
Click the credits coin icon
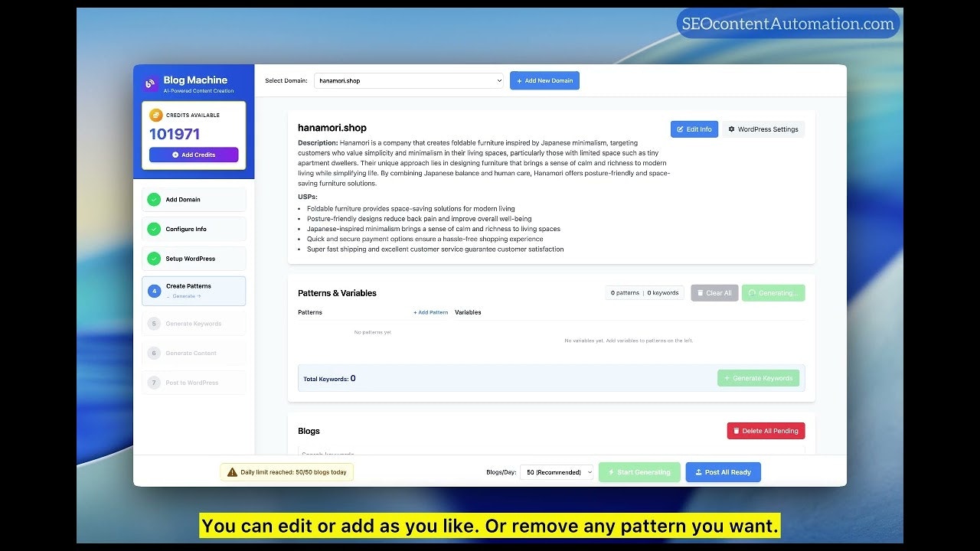click(155, 115)
